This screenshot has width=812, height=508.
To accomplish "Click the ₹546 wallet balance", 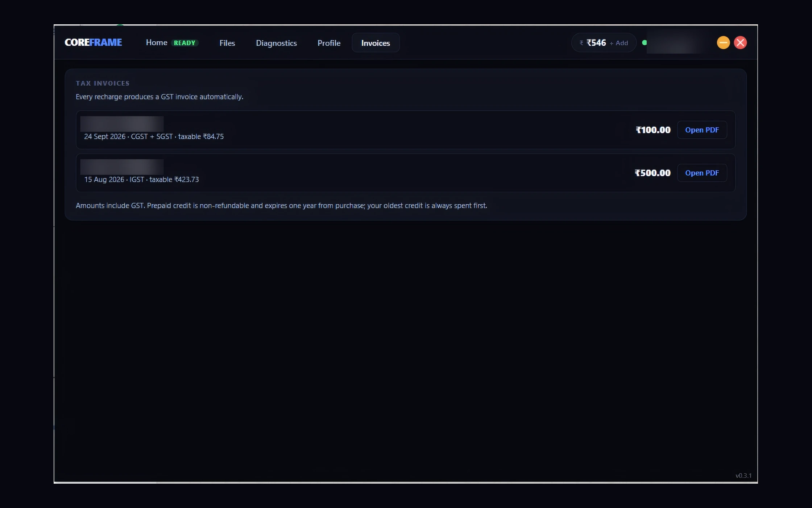I will click(596, 43).
